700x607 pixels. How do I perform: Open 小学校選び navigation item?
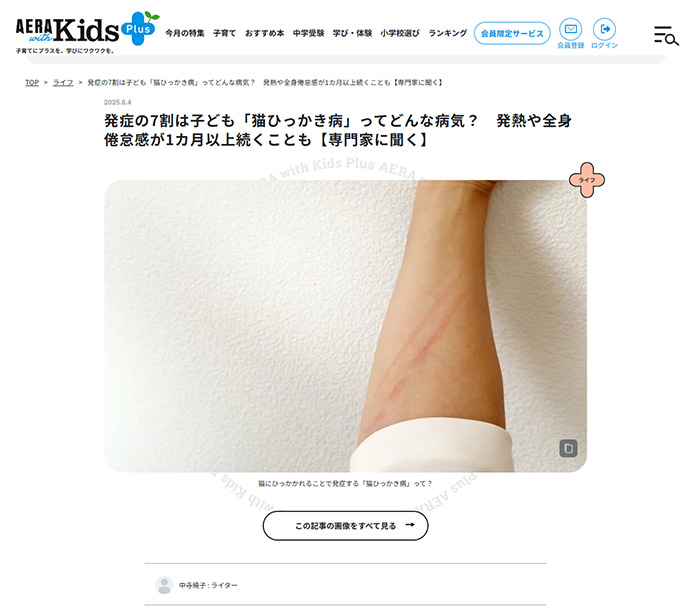(x=400, y=33)
